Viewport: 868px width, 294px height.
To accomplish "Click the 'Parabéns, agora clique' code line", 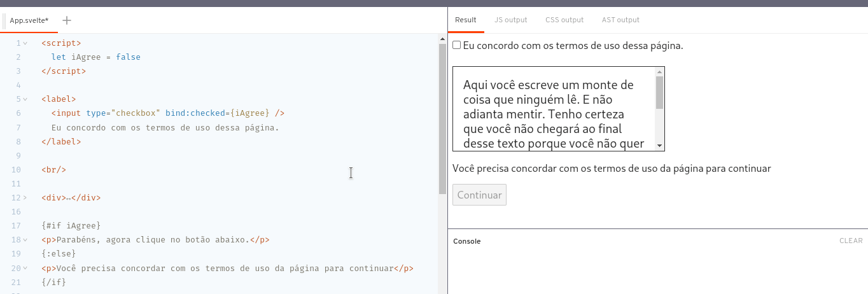I will coord(155,240).
